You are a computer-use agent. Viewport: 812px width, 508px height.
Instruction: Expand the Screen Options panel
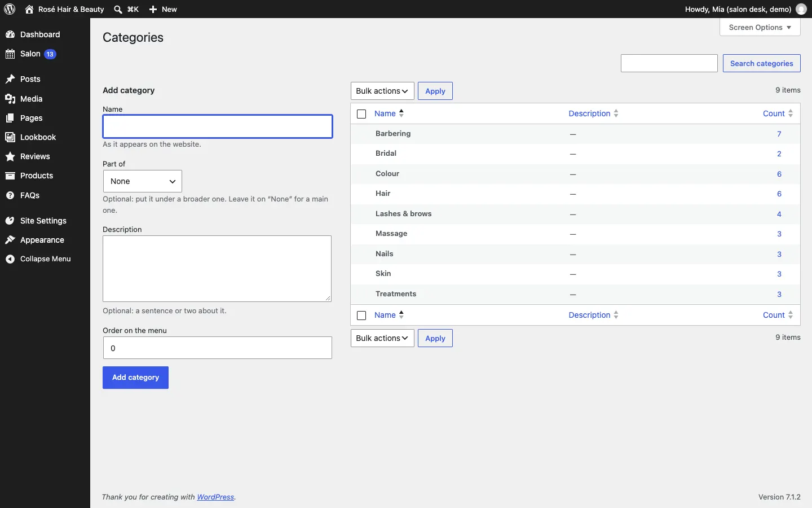pyautogui.click(x=760, y=27)
